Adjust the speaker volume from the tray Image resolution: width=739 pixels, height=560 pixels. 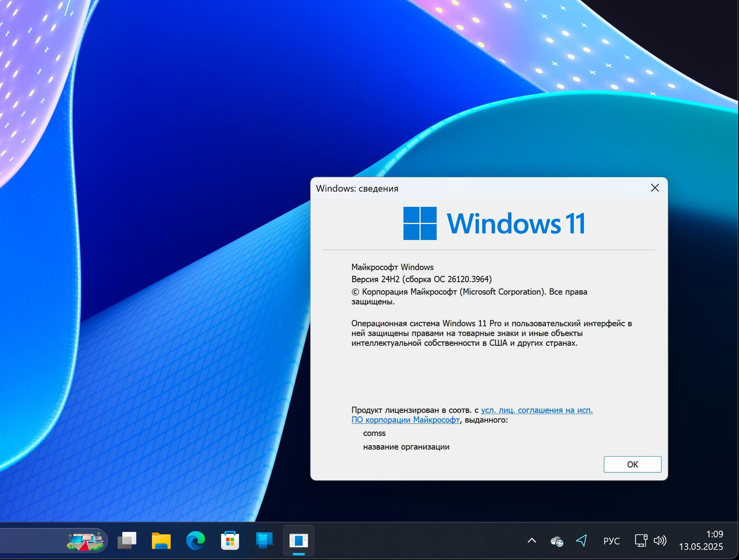click(x=660, y=540)
